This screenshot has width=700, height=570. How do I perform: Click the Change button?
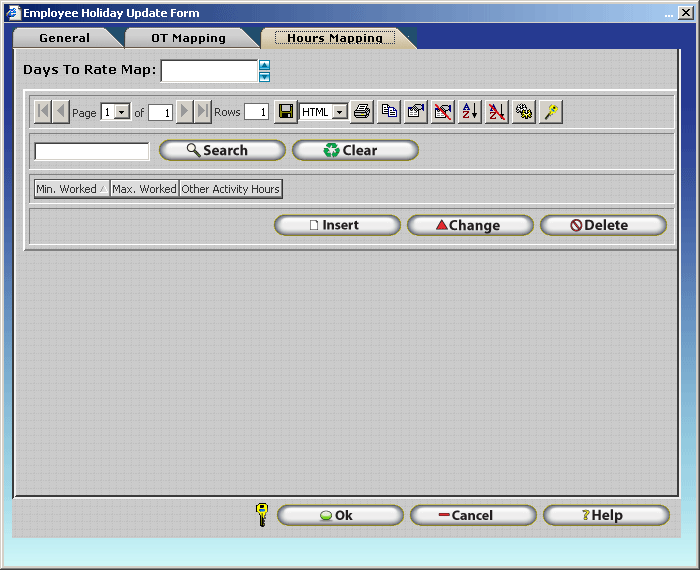[x=470, y=225]
